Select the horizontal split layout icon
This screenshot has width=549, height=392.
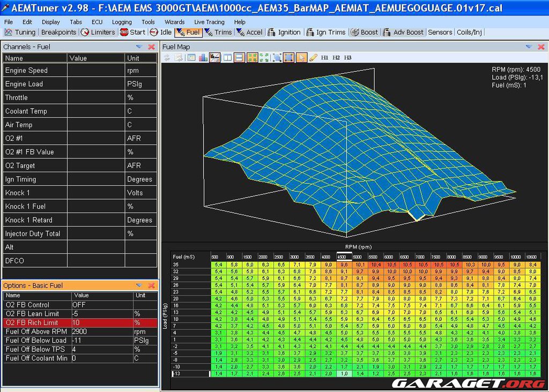pos(240,58)
